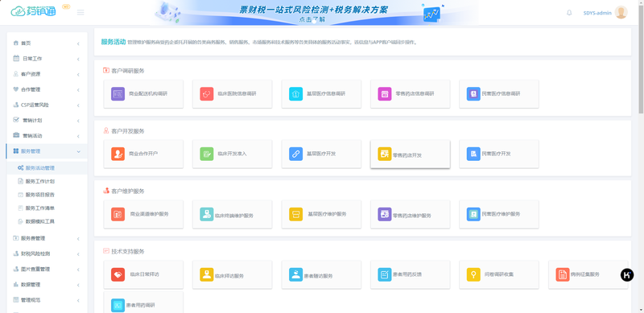Toggle the sidebar hamburger menu icon

[x=80, y=12]
